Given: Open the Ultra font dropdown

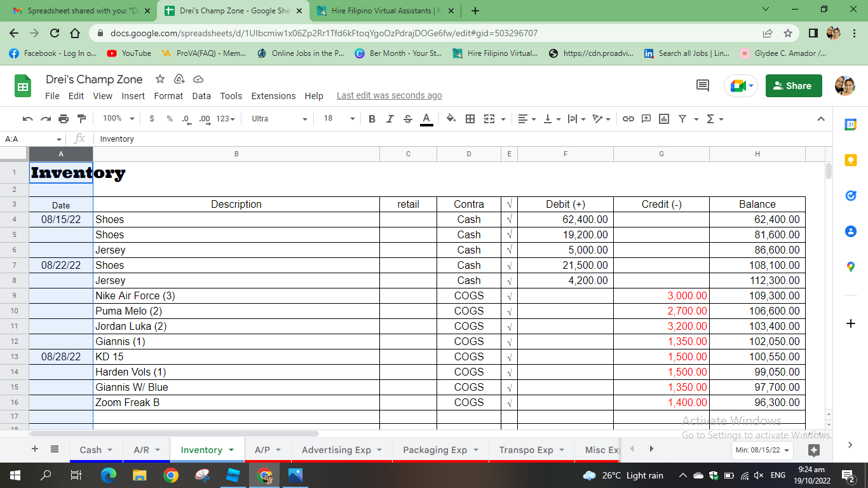Looking at the screenshot, I should point(279,119).
